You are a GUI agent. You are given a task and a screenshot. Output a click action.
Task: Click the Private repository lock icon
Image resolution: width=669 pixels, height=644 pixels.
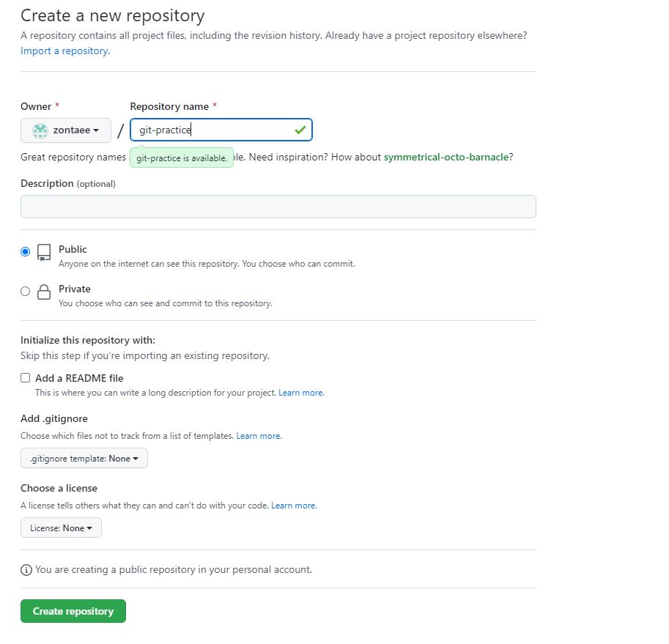(x=44, y=292)
